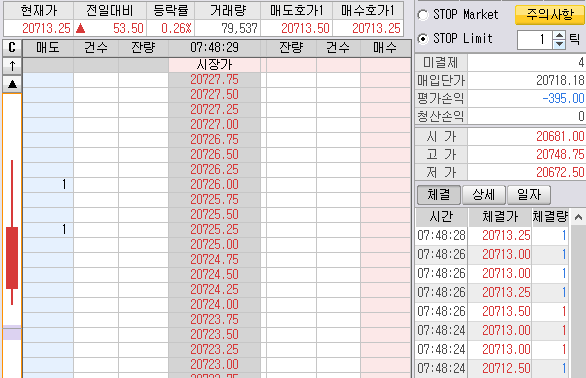The image size is (586, 378).
Task: Increase tick count with spinner up arrow
Action: [x=559, y=35]
